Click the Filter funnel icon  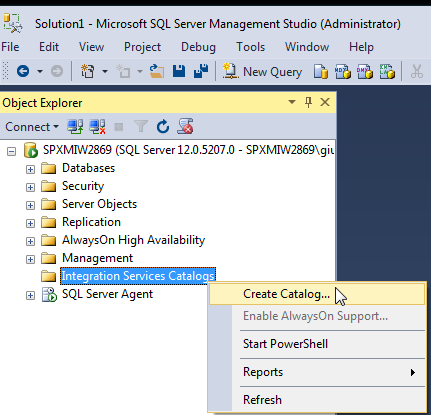[x=141, y=127]
